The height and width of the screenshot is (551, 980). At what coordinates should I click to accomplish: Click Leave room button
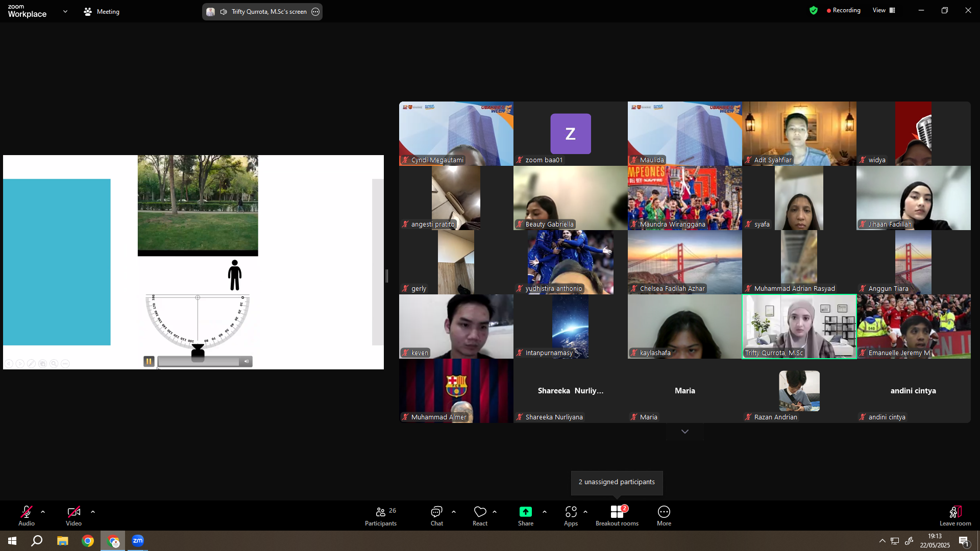[x=955, y=516]
